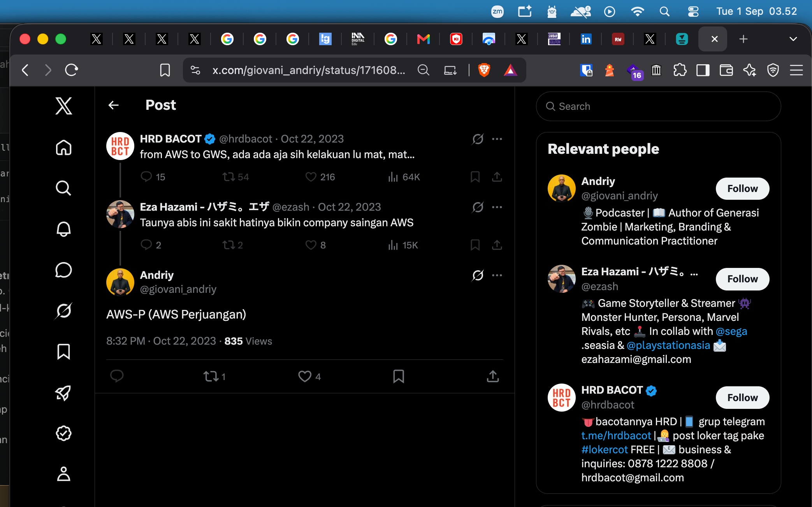Viewport: 812px width, 507px height.
Task: Bookmark HRD BACOT's post
Action: [475, 177]
